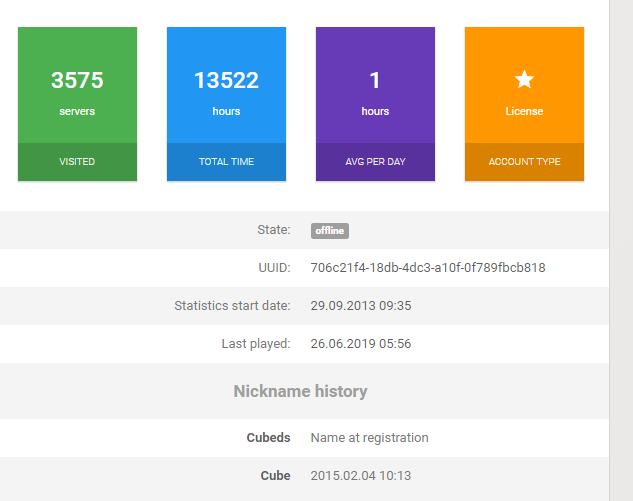Select the Cube nickname entry
Viewport: 633px width, 501px height.
click(x=275, y=476)
